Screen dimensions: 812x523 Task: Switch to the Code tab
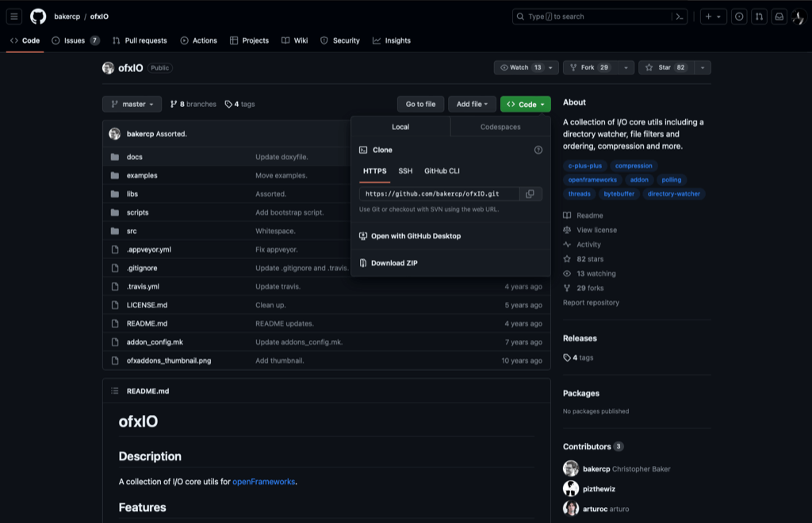click(x=25, y=40)
